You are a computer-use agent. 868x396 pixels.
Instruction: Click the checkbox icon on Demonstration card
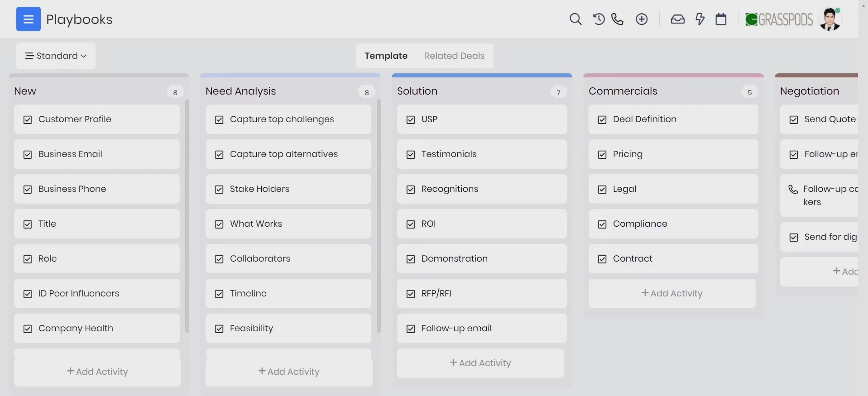click(411, 259)
